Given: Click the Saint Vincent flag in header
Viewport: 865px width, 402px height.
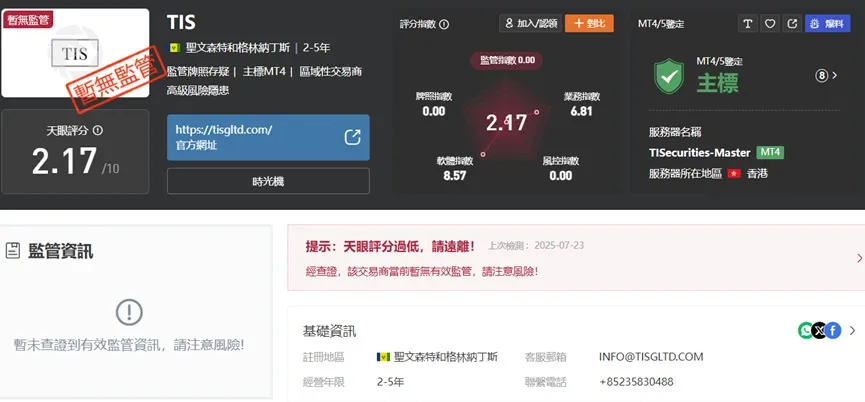Looking at the screenshot, I should point(174,48).
